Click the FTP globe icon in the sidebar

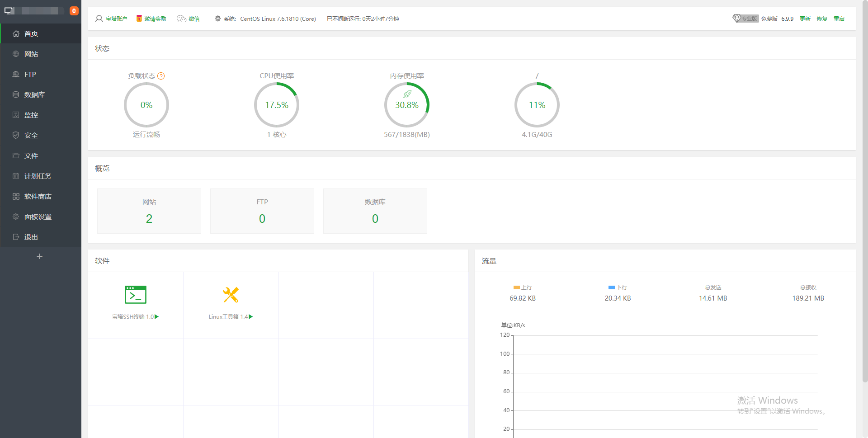16,74
